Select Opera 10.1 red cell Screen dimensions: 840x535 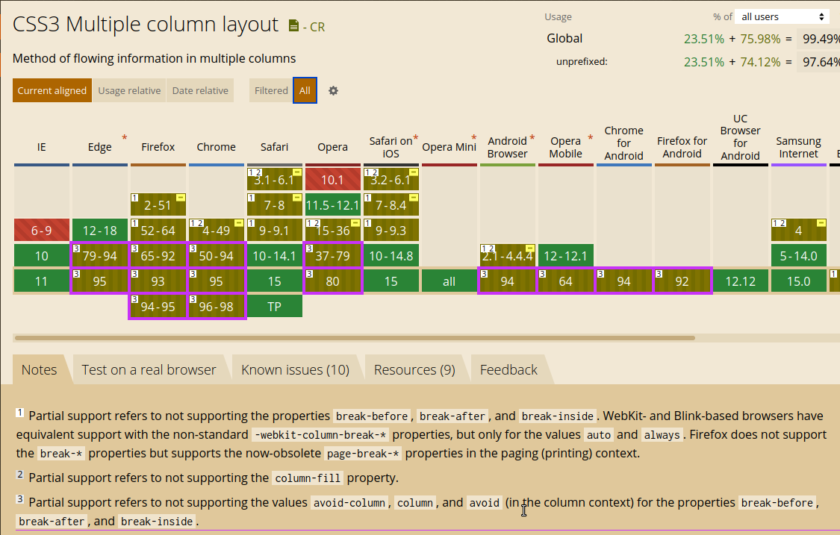coord(333,179)
